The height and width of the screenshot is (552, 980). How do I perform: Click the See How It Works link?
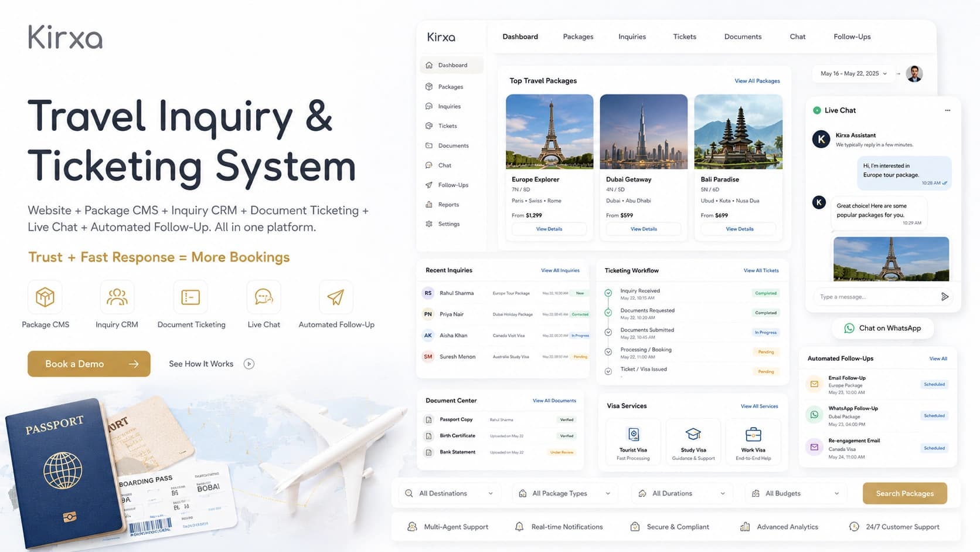tap(201, 364)
